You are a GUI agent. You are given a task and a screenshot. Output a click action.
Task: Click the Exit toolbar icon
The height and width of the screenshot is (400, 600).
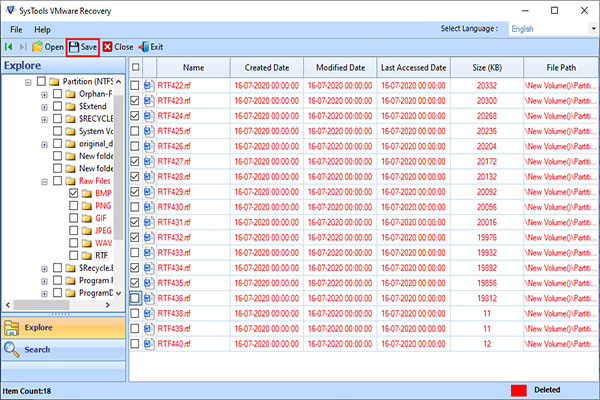point(143,47)
